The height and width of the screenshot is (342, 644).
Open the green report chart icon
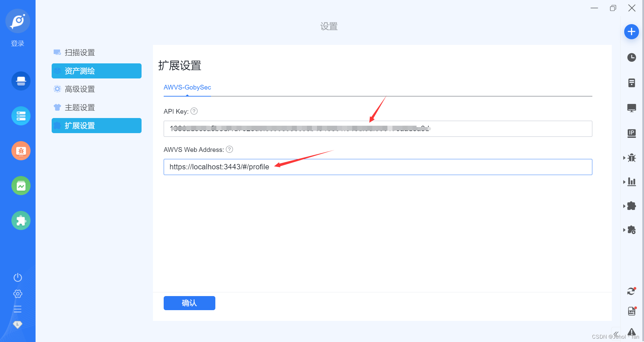(x=21, y=185)
